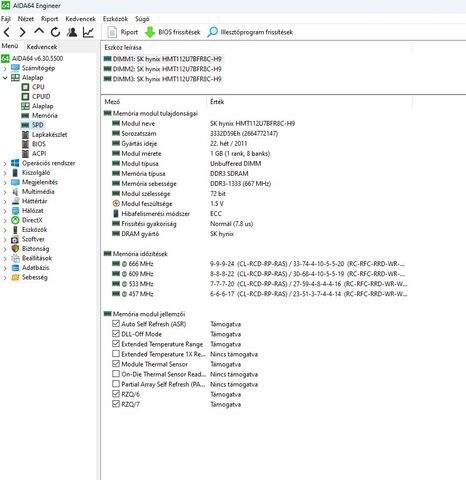Select the CPU item icon in the tree
The image size is (466, 480).
pyautogui.click(x=25, y=87)
